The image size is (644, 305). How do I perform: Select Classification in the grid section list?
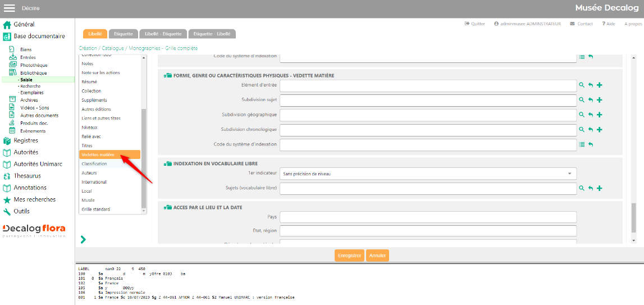(94, 164)
